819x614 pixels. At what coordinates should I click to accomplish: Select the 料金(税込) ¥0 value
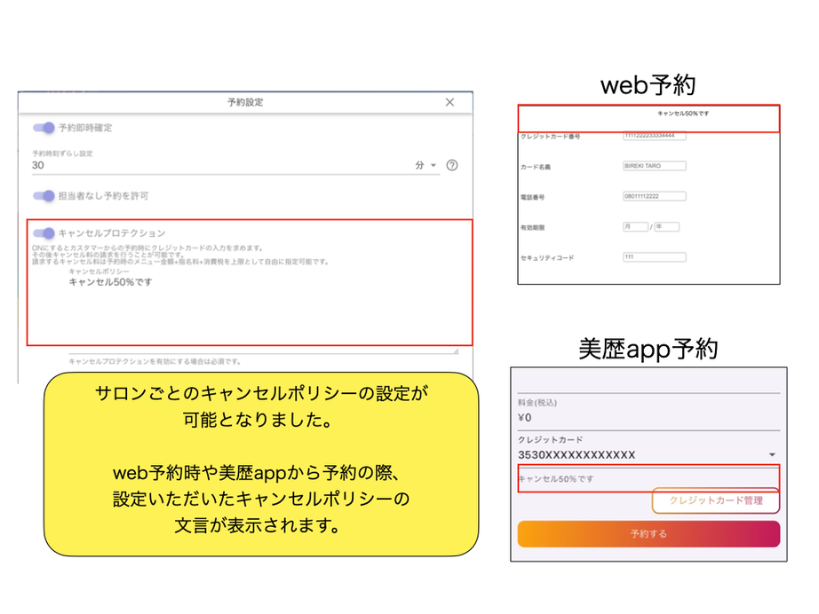[525, 418]
